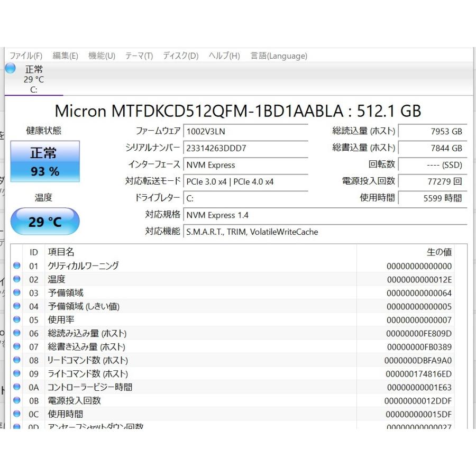Select the 総書き込み量 (ホスト) attribute row
Image resolution: width=476 pixels, height=476 pixels.
point(233,346)
